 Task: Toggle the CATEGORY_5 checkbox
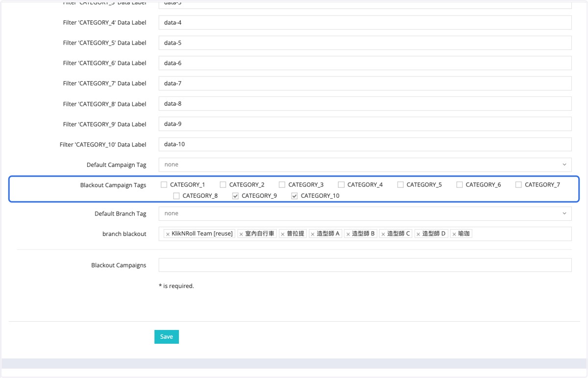point(400,185)
